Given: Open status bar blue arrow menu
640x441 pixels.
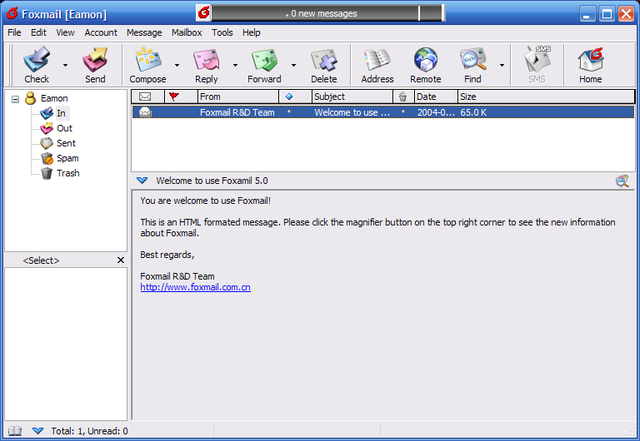Looking at the screenshot, I should coord(38,431).
